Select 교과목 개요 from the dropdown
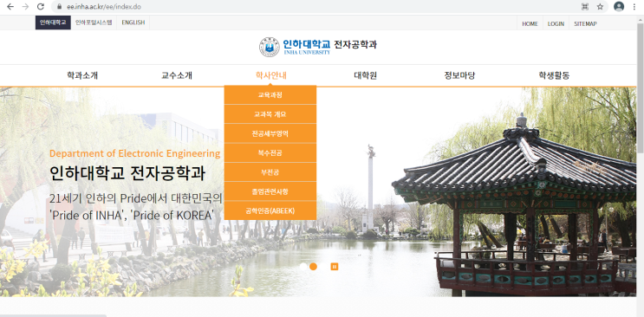This screenshot has height=317, width=644. [x=270, y=114]
